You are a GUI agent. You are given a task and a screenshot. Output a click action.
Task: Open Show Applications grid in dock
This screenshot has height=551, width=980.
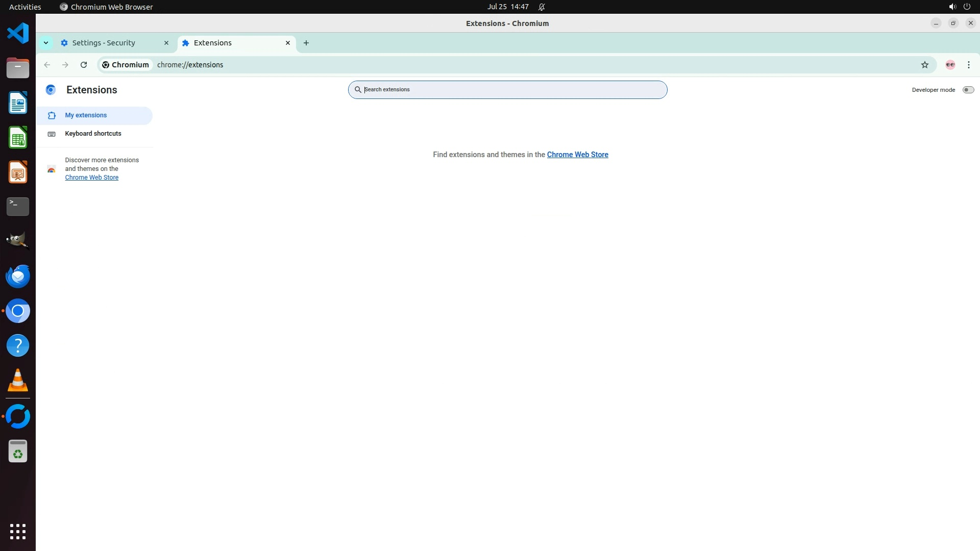[18, 531]
